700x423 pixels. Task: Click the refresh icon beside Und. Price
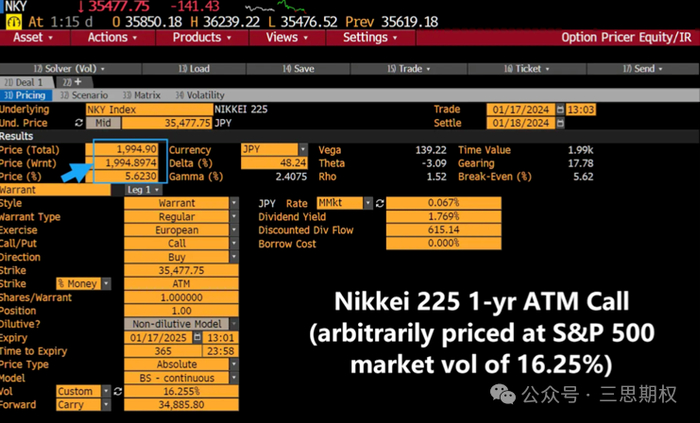tap(79, 123)
